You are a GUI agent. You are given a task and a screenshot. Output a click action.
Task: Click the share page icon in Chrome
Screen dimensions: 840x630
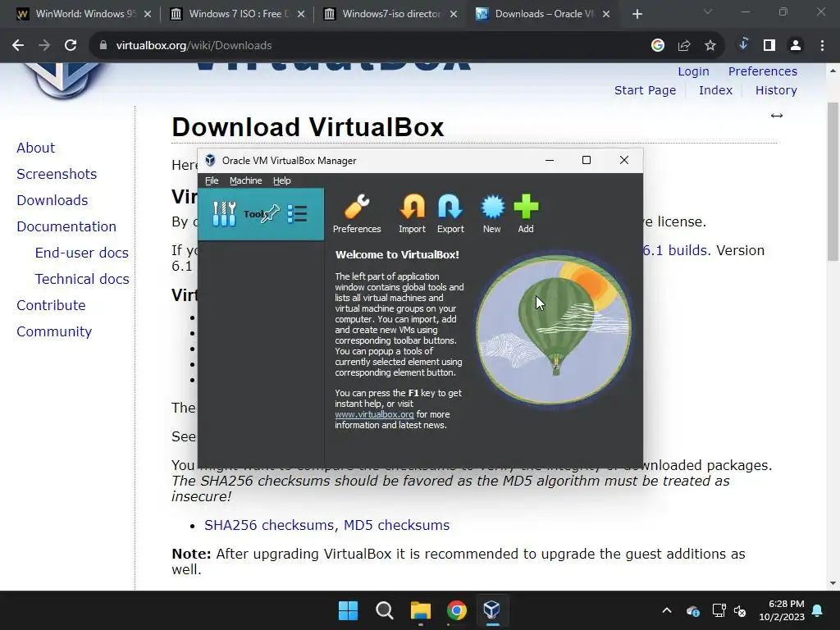coord(684,46)
